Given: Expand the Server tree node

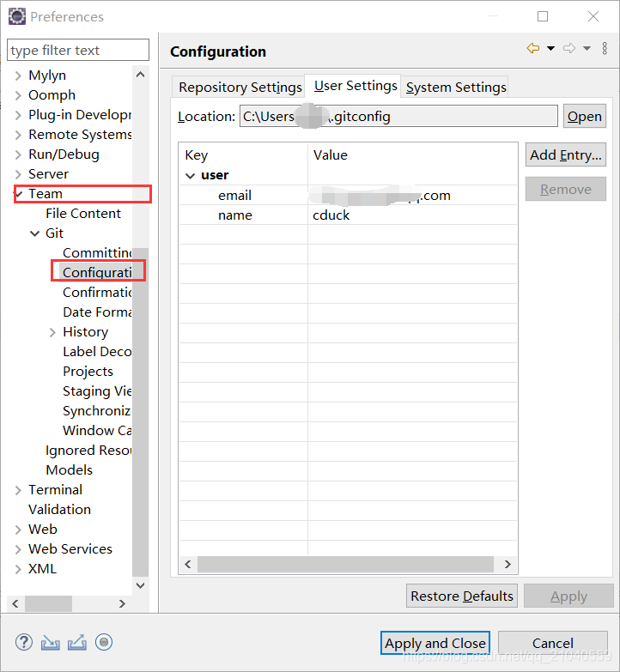Looking at the screenshot, I should pyautogui.click(x=18, y=174).
